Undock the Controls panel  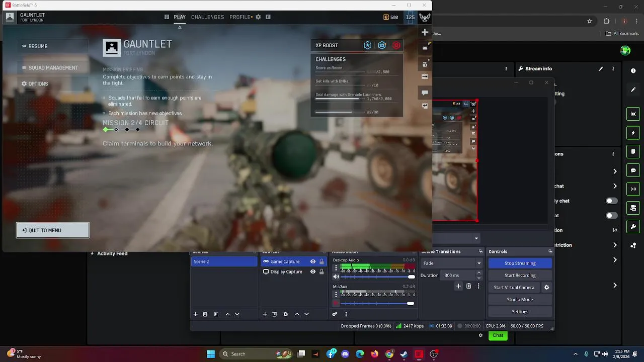(550, 251)
